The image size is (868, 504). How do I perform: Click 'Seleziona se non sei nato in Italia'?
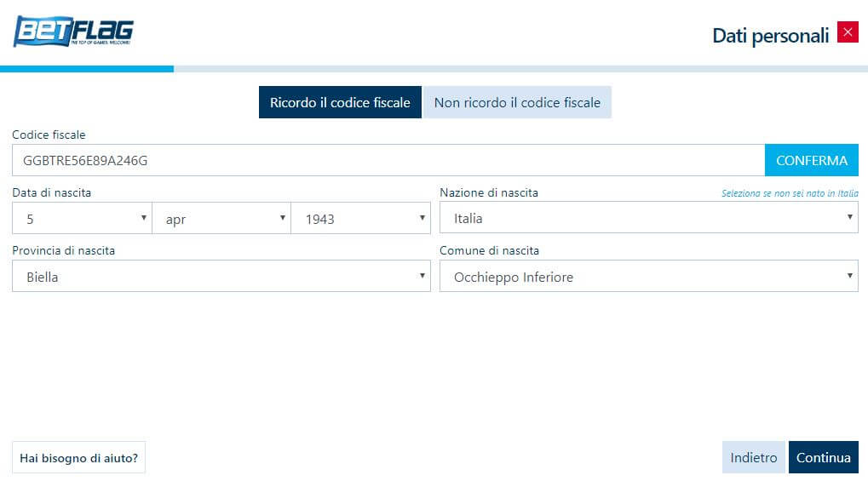[790, 193]
